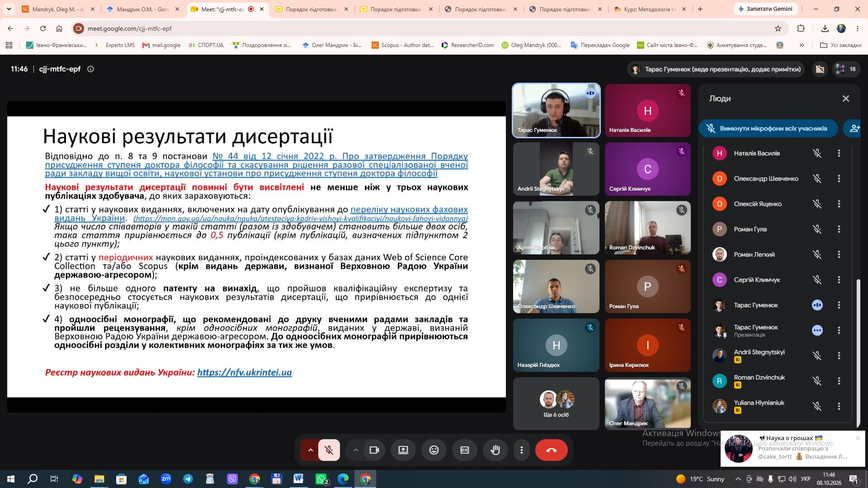Toggle the microphone button in Meet controls
The image size is (868, 488).
[x=329, y=450]
